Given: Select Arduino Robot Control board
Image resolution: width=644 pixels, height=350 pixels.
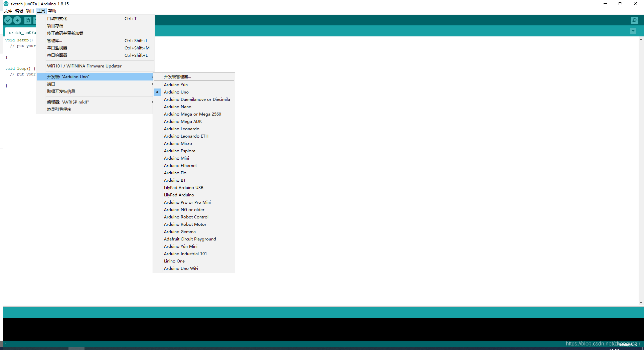Looking at the screenshot, I should tap(194, 217).
